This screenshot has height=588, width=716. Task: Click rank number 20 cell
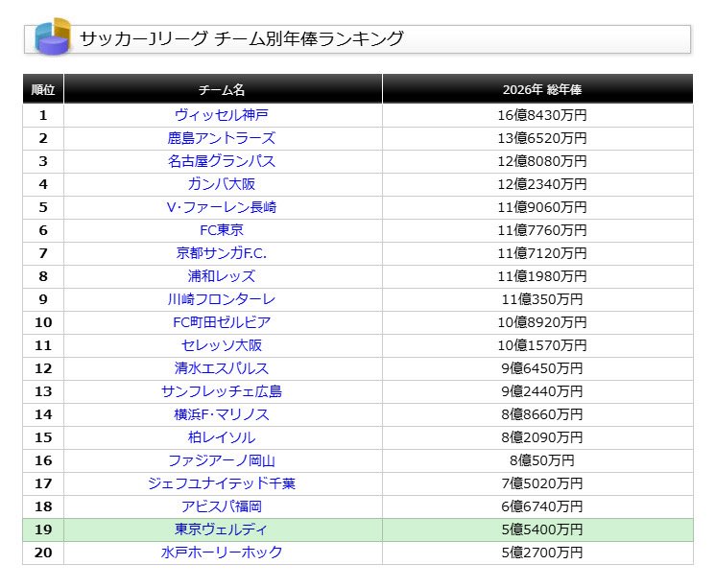pyautogui.click(x=43, y=553)
